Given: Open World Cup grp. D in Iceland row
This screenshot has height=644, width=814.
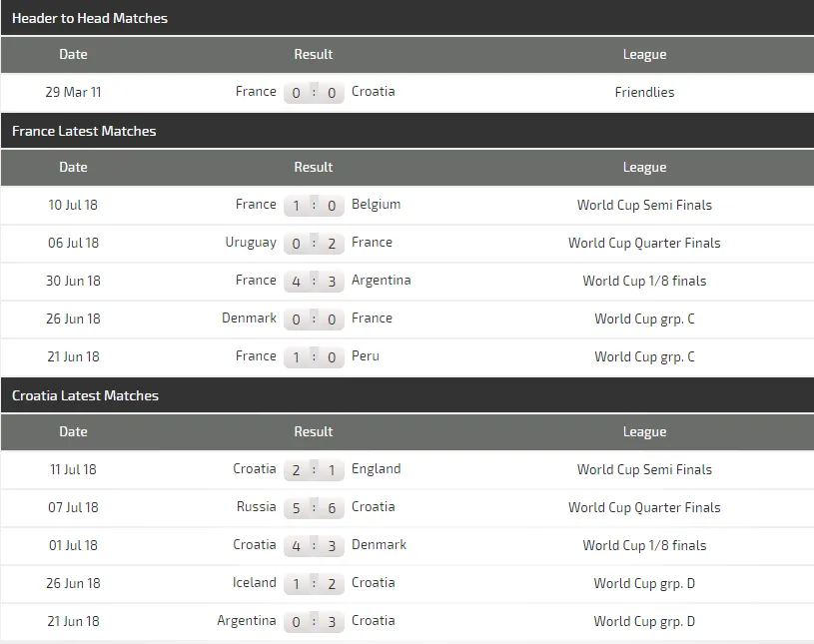Looking at the screenshot, I should tap(644, 583).
